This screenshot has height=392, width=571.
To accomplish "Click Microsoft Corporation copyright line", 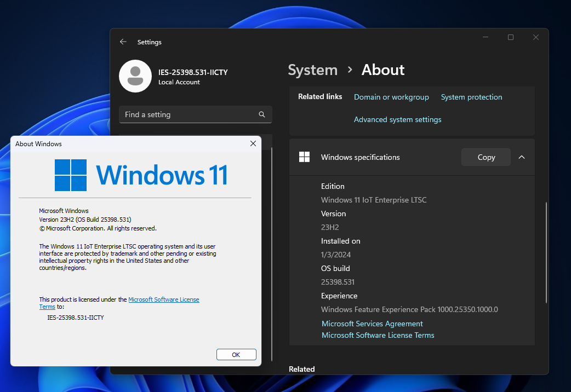I will pos(98,228).
